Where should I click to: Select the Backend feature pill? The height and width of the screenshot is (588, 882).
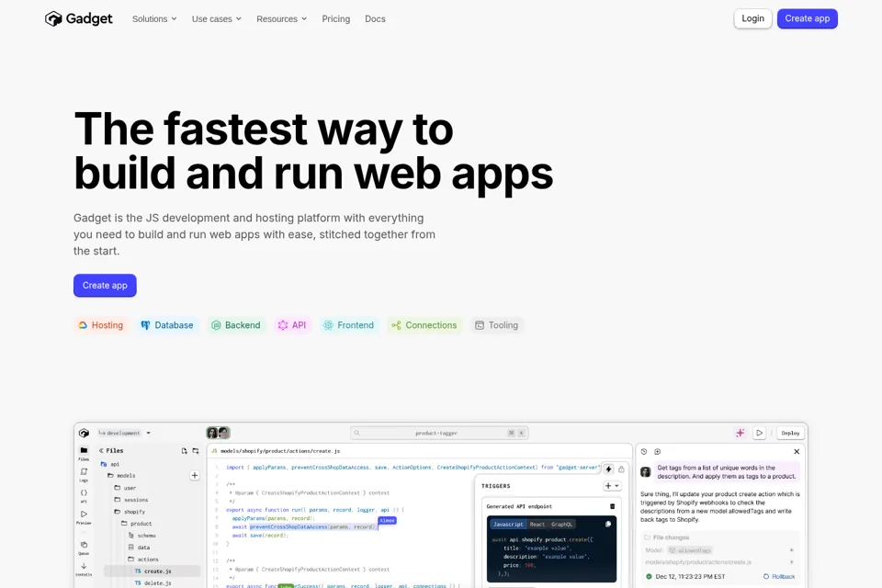click(236, 325)
